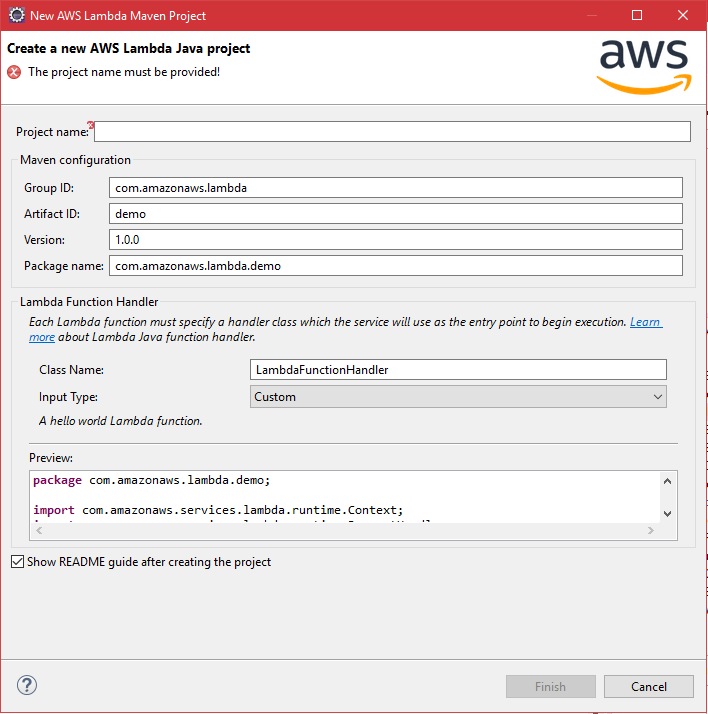This screenshot has height=714, width=708.
Task: Click the package line in Preview code
Action: click(x=152, y=480)
